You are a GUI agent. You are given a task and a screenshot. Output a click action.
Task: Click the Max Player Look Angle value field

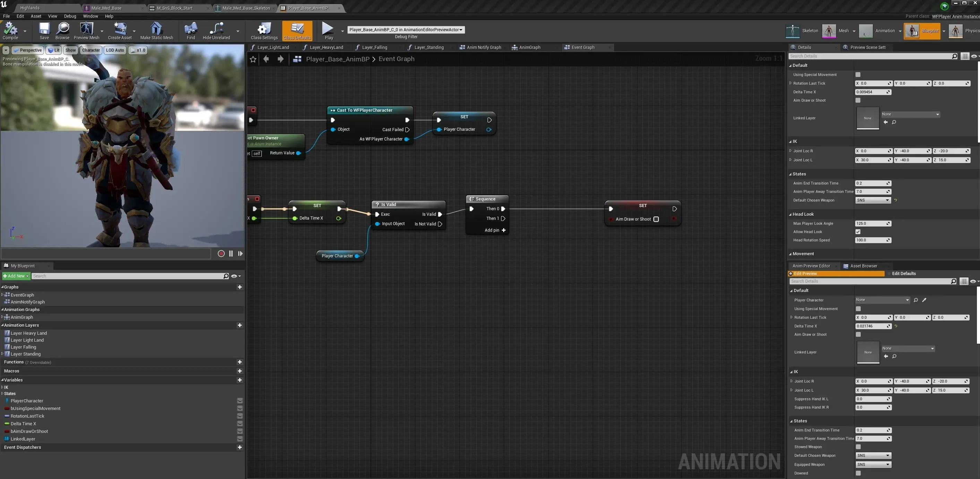coord(873,224)
